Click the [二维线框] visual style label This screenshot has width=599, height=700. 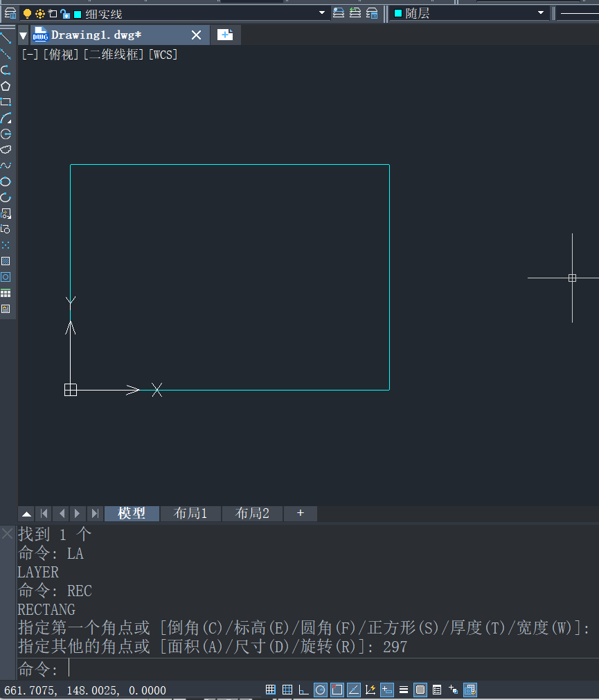(x=114, y=55)
